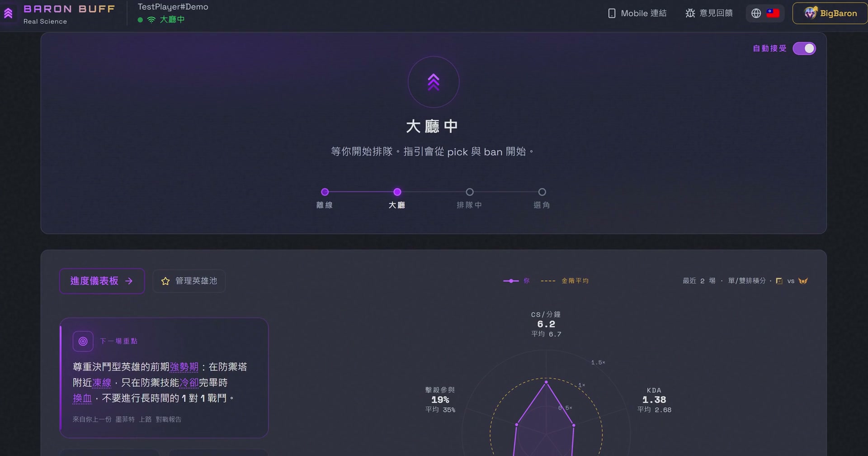
Task: Open the 進度儀表板 button
Action: click(102, 281)
